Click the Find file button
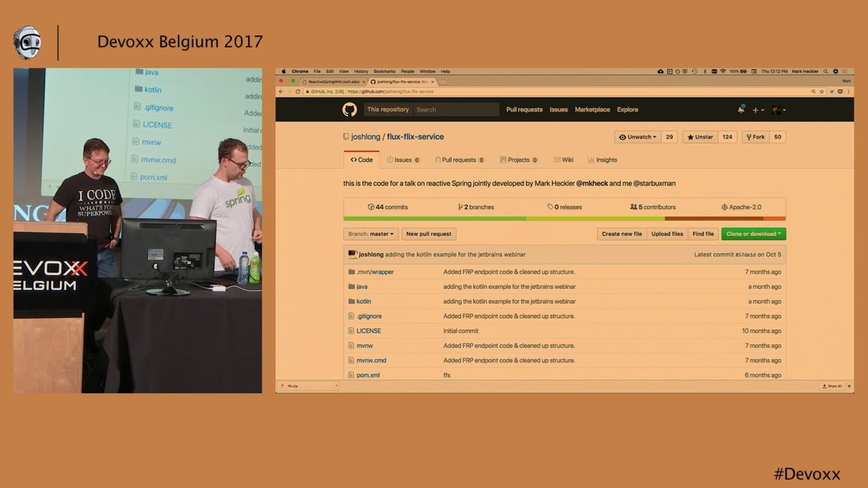This screenshot has width=868, height=488. click(703, 234)
